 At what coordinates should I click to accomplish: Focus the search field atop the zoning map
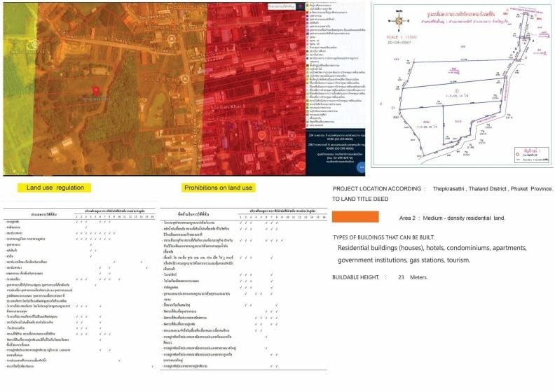[282, 6]
